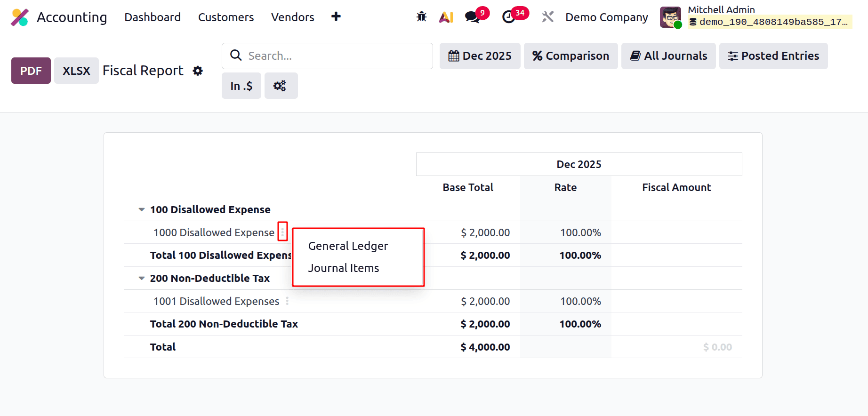Open the debug bug icon menu
868x416 pixels.
click(x=421, y=17)
